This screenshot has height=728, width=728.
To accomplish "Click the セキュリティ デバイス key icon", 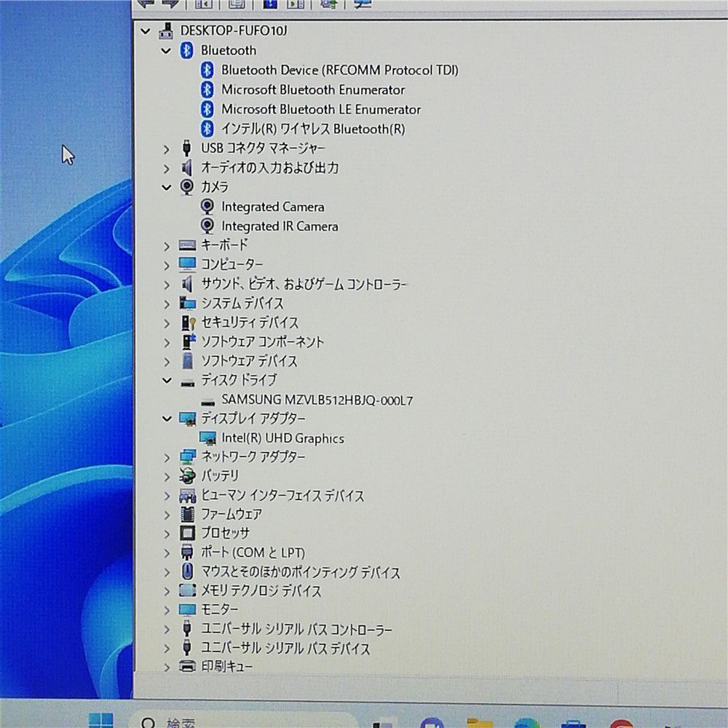I will (188, 323).
